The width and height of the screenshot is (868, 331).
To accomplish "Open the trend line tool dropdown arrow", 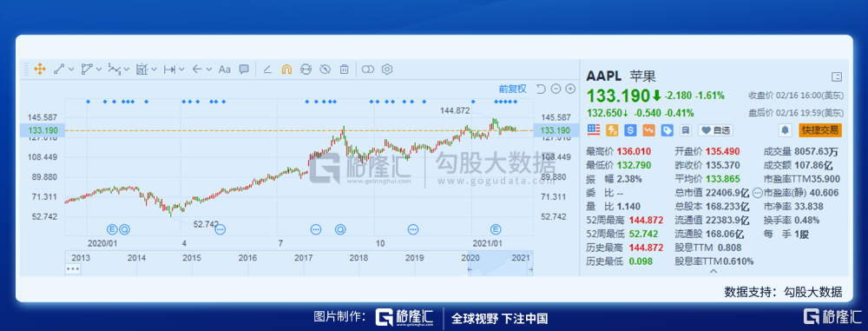I will click(x=70, y=70).
